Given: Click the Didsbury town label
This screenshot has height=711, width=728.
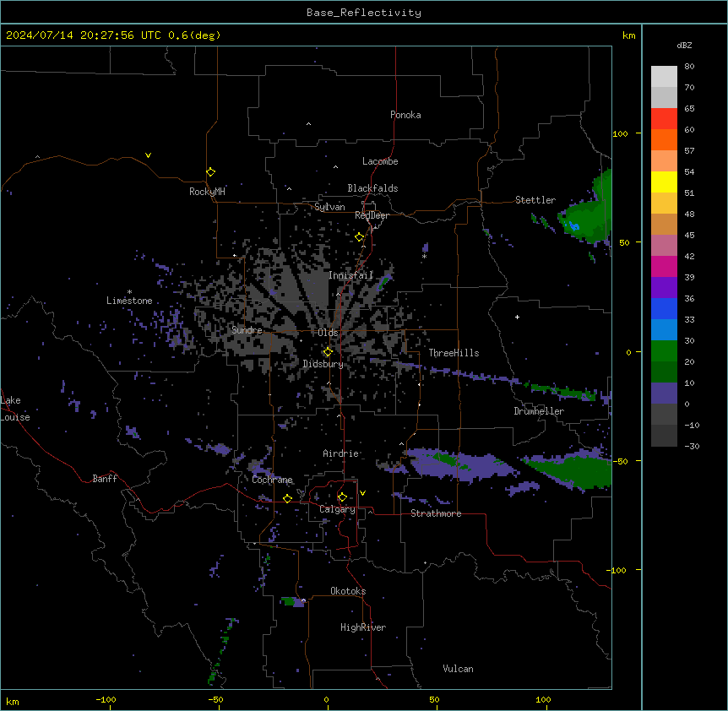Looking at the screenshot, I should (323, 364).
